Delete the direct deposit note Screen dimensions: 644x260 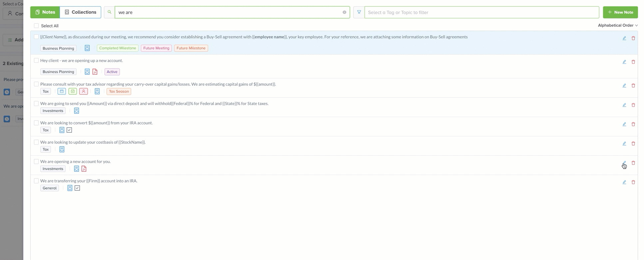(633, 105)
